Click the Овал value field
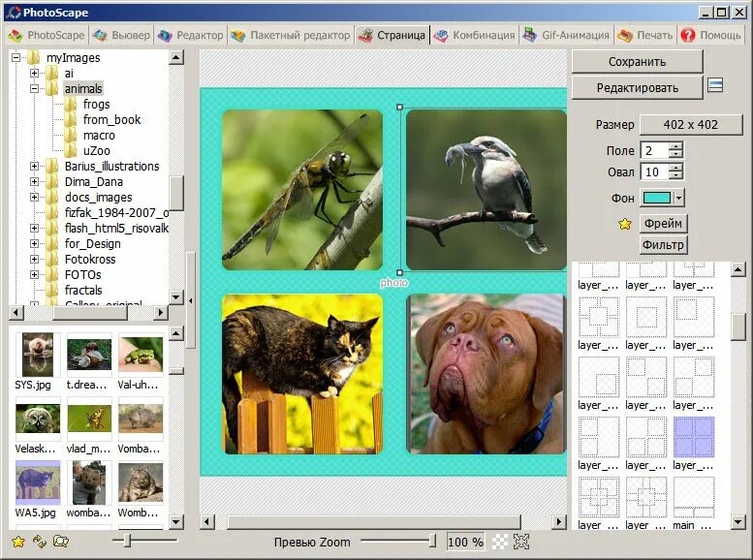 [654, 171]
